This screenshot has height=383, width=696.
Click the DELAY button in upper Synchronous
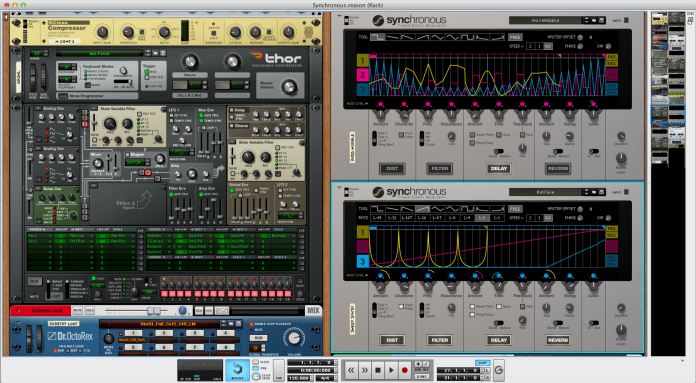pos(499,168)
